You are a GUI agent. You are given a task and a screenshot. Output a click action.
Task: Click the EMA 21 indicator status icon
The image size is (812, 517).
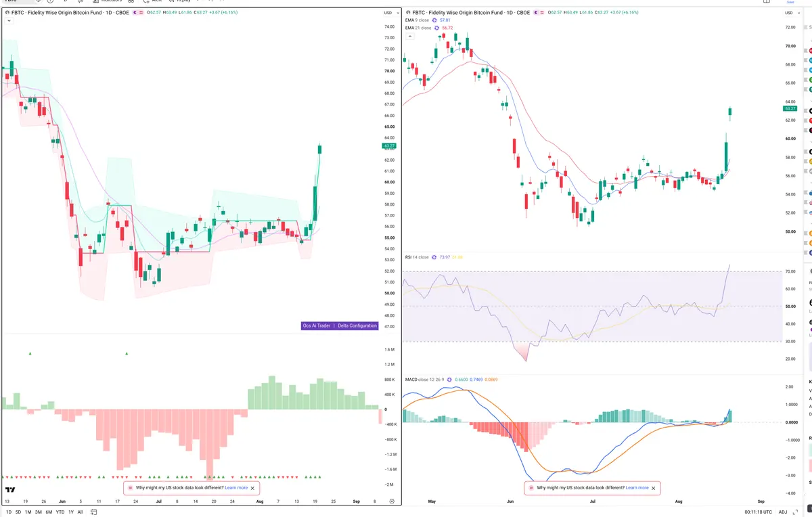click(x=437, y=28)
